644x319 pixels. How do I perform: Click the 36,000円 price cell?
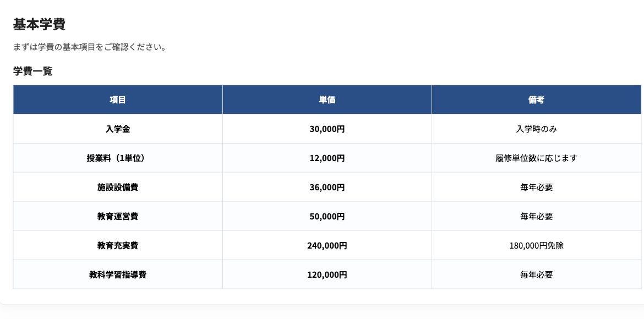pos(327,187)
